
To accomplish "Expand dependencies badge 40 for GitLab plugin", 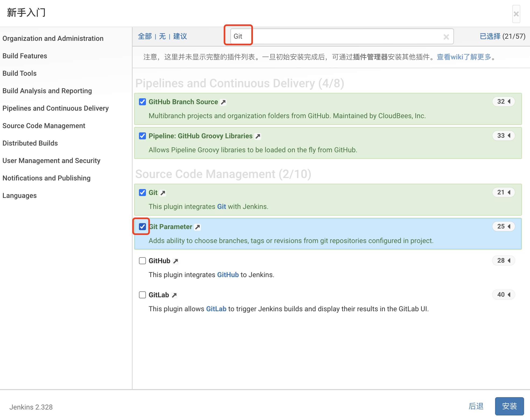I will (x=503, y=295).
